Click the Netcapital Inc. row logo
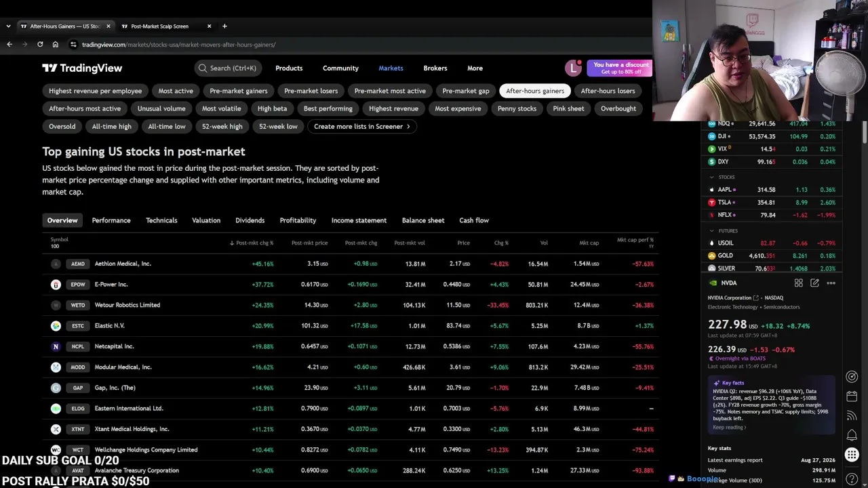868x488 pixels. 56,346
